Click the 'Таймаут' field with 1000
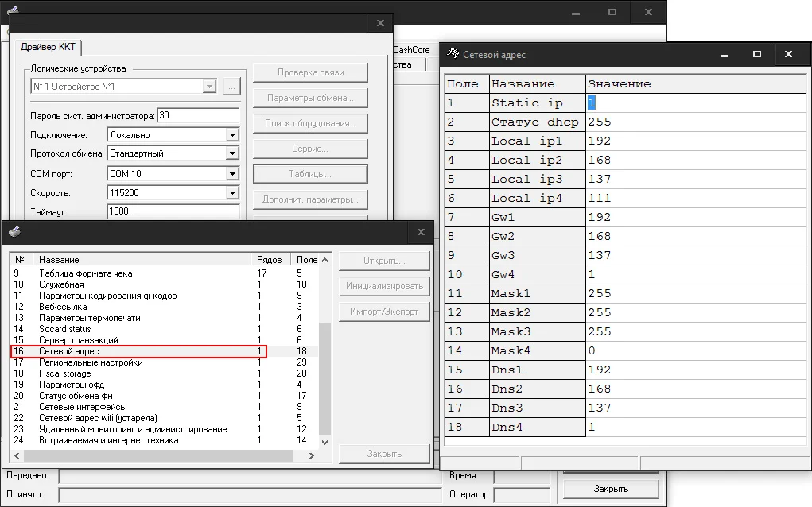812x507 pixels. [173, 211]
